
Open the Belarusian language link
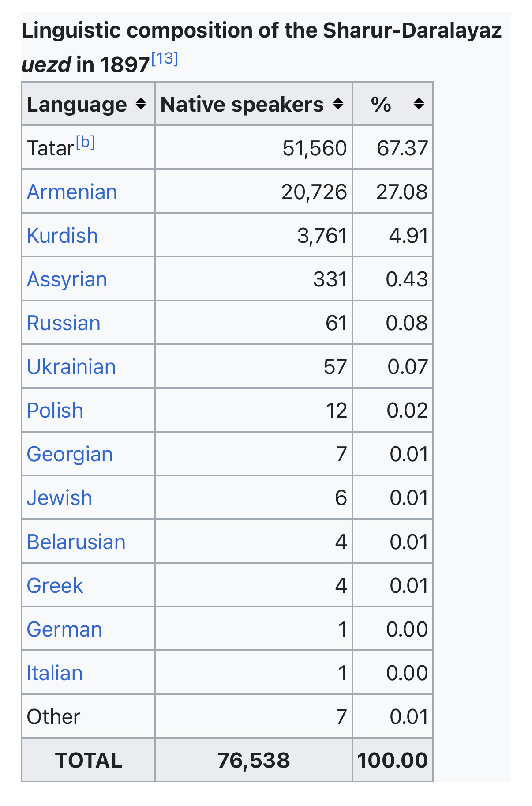coord(76,542)
